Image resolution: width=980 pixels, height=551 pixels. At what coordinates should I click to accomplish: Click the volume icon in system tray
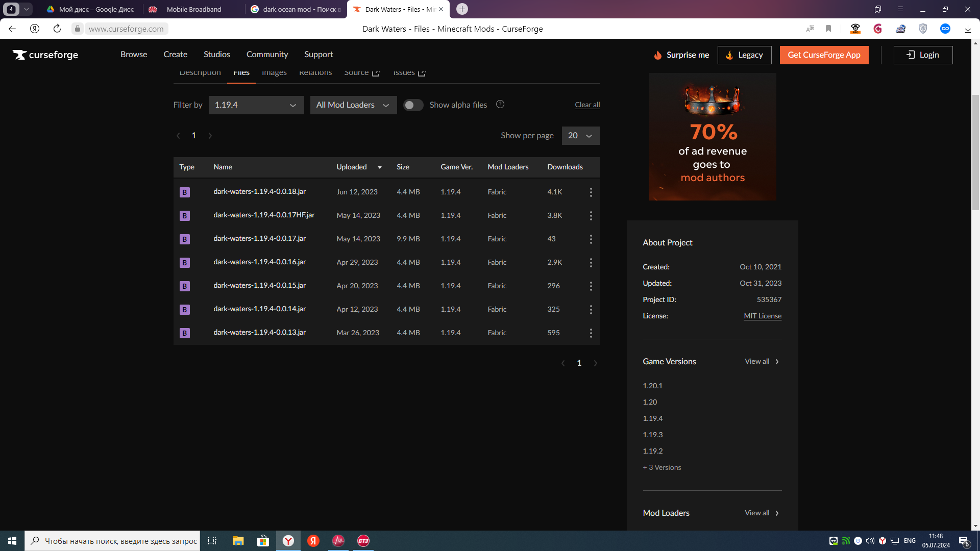coord(870,541)
